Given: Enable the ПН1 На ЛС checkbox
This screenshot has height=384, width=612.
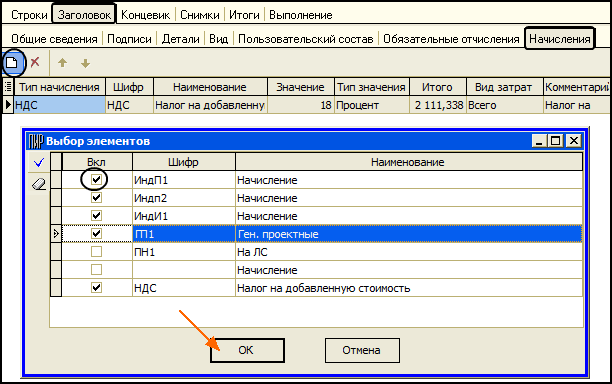Looking at the screenshot, I should pos(96,252).
